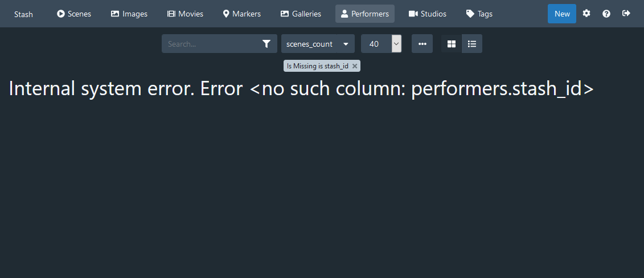The image size is (644, 278).
Task: Open the Images page
Action: click(129, 14)
